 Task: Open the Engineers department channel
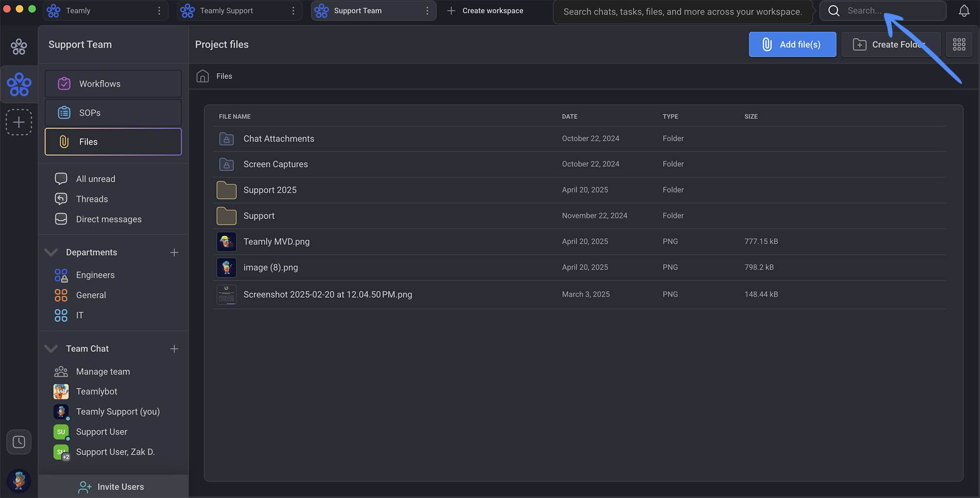pyautogui.click(x=95, y=275)
